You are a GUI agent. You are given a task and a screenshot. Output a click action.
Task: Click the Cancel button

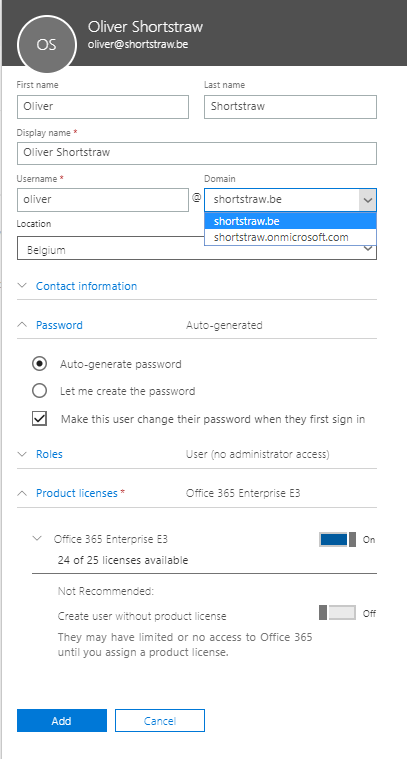(x=160, y=720)
